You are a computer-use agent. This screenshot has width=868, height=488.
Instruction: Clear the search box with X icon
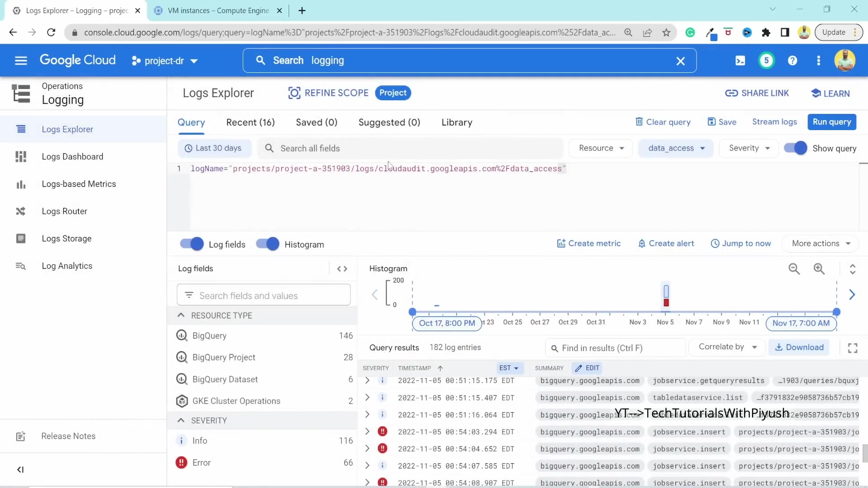(680, 61)
